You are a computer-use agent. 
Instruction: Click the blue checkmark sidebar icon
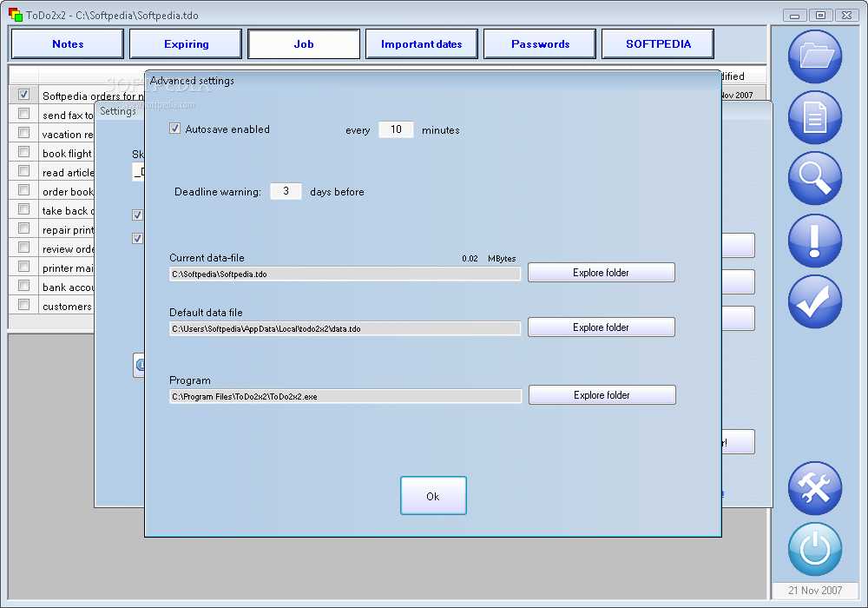814,301
